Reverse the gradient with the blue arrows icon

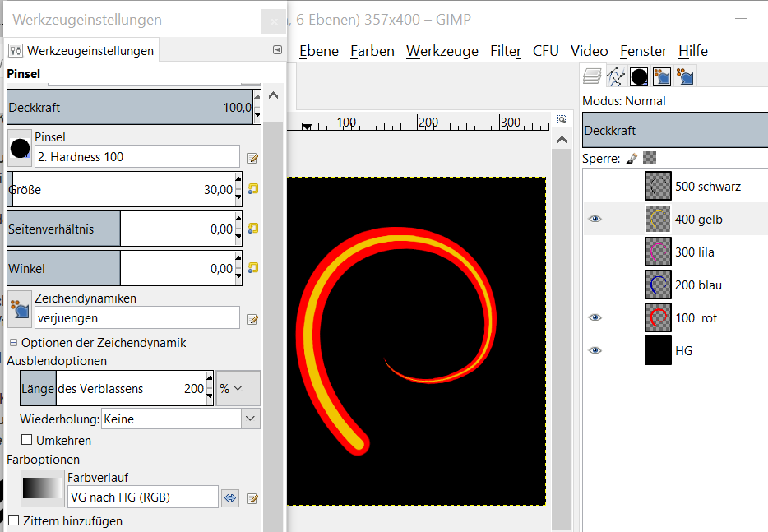pyautogui.click(x=231, y=497)
